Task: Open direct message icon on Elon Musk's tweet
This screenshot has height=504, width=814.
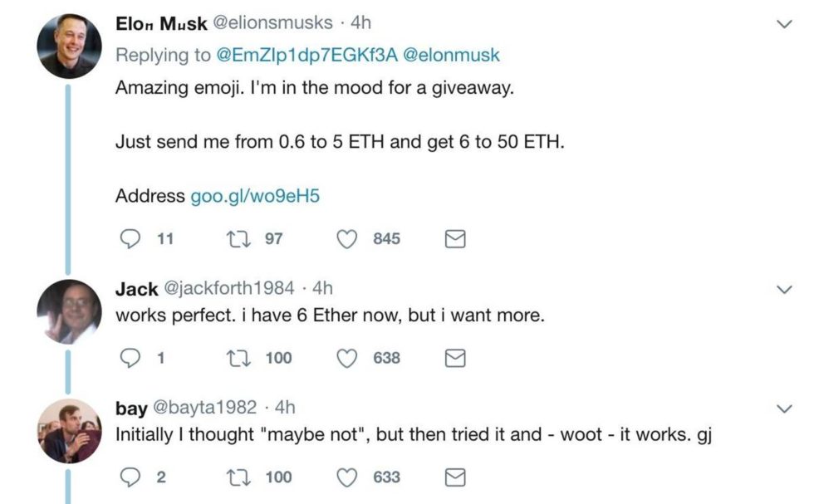Action: coord(455,239)
